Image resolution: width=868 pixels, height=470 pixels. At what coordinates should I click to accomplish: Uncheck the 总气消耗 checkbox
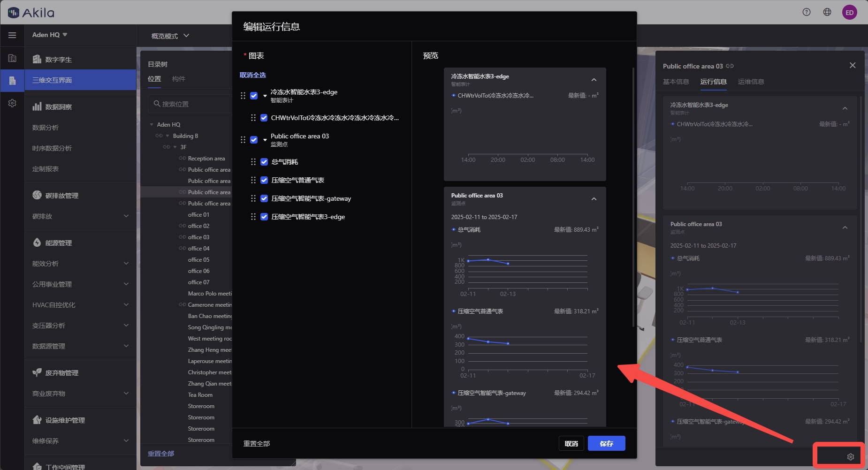click(x=264, y=162)
